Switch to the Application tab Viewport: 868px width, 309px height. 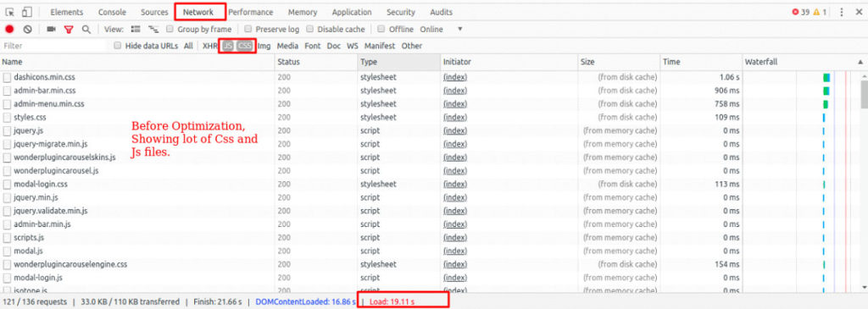[x=352, y=12]
